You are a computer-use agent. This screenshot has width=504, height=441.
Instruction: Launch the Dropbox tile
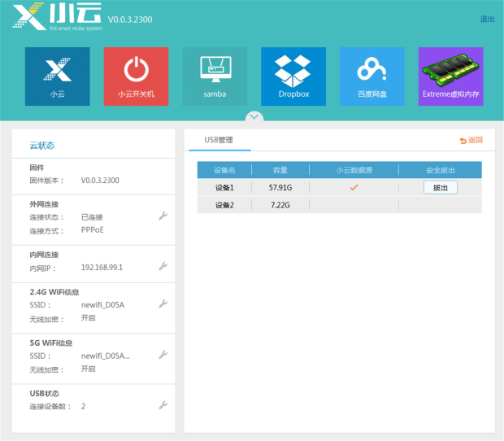tap(293, 76)
